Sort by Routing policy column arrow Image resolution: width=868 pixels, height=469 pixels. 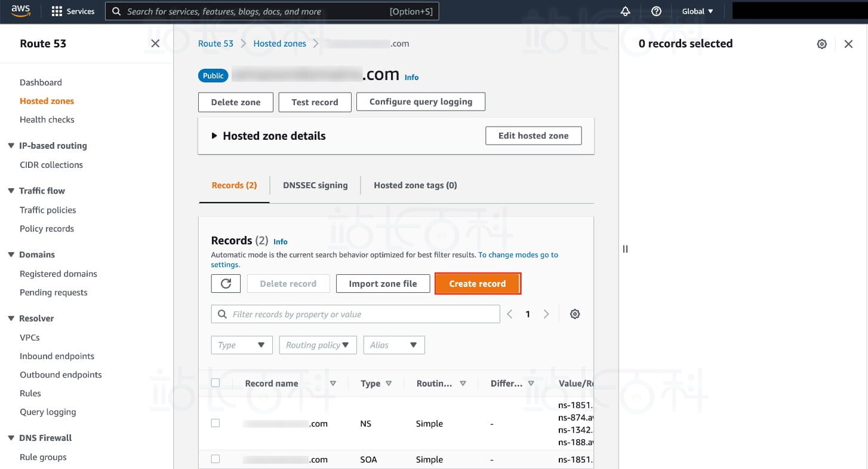pyautogui.click(x=463, y=384)
